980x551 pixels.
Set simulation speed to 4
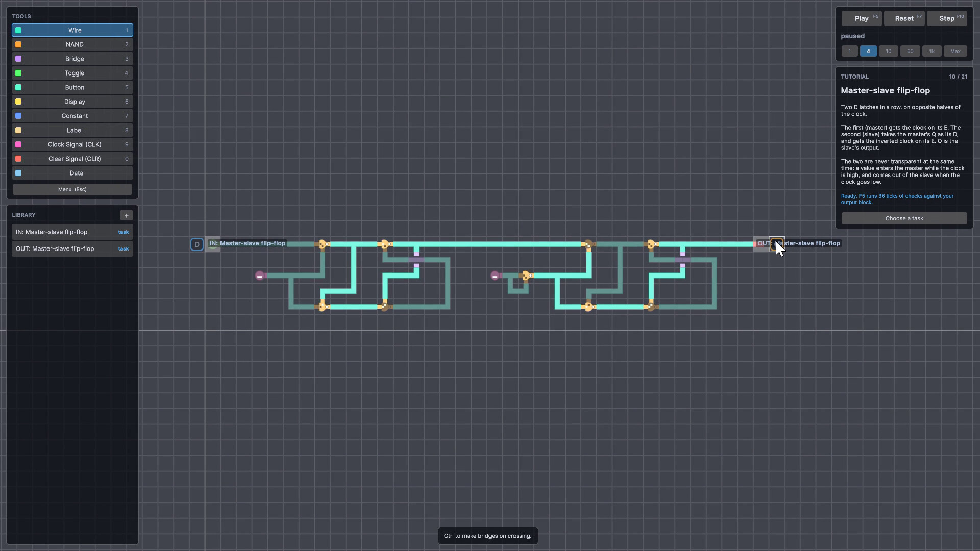coord(868,51)
